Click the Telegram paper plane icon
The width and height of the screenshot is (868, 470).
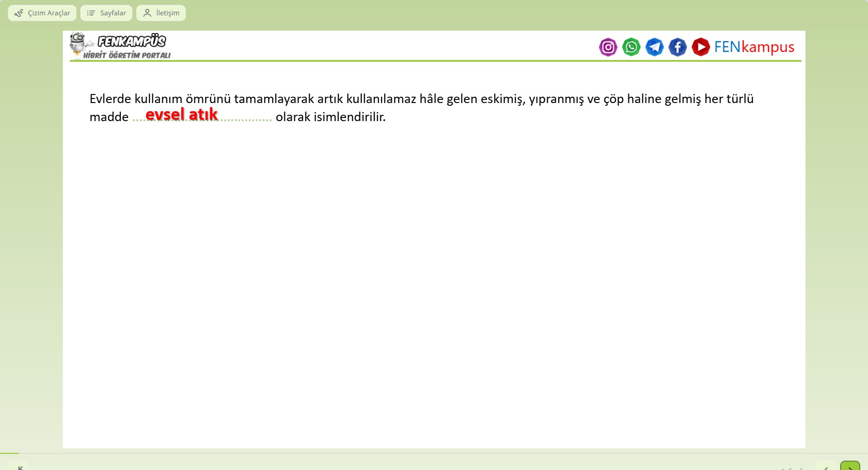pyautogui.click(x=654, y=47)
